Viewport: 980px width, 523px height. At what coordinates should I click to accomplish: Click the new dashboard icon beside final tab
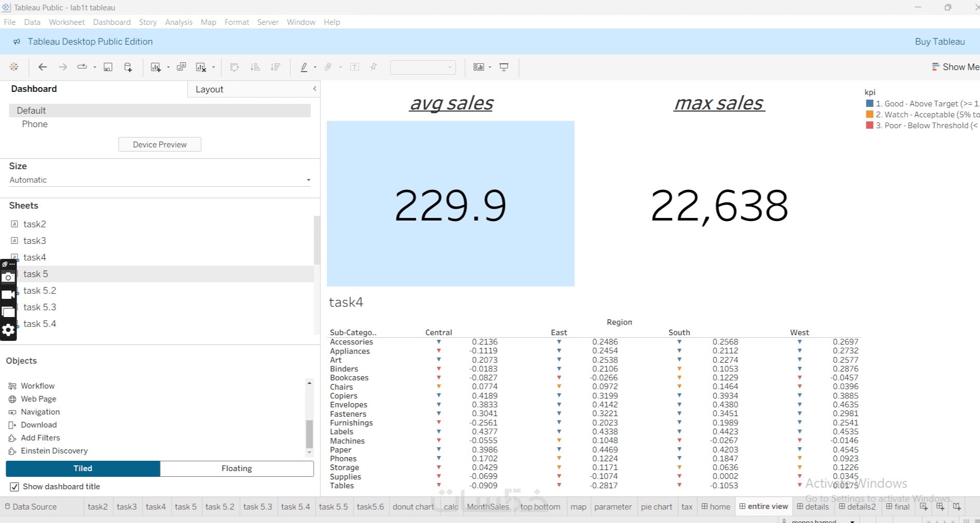click(x=940, y=507)
